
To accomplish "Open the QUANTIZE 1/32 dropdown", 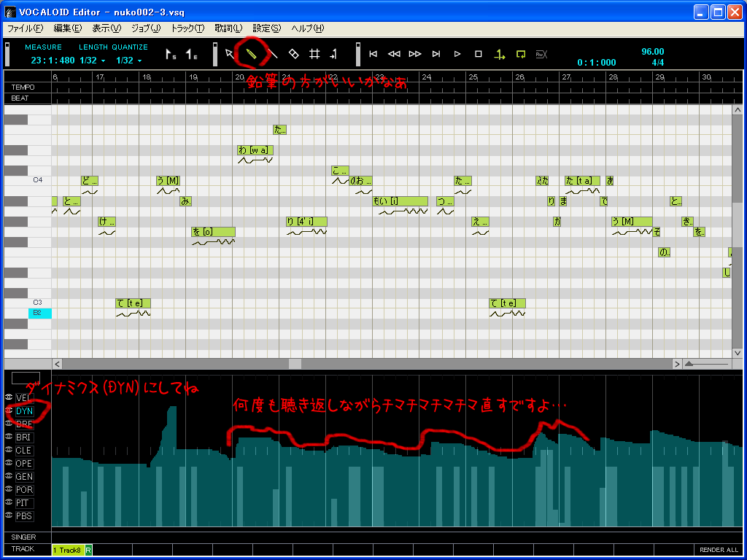I will pyautogui.click(x=129, y=61).
